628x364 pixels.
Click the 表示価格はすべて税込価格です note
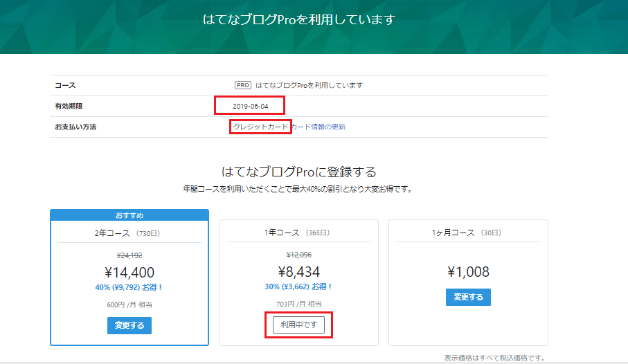(494, 358)
